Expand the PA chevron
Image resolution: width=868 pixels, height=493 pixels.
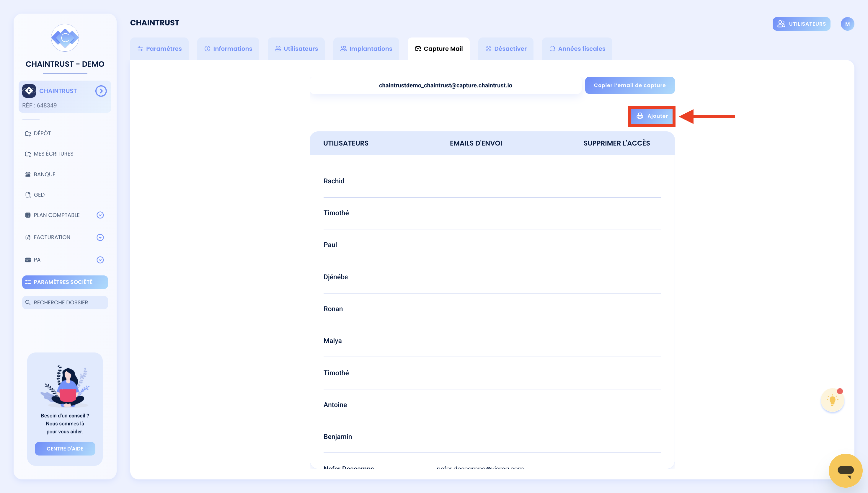100,260
